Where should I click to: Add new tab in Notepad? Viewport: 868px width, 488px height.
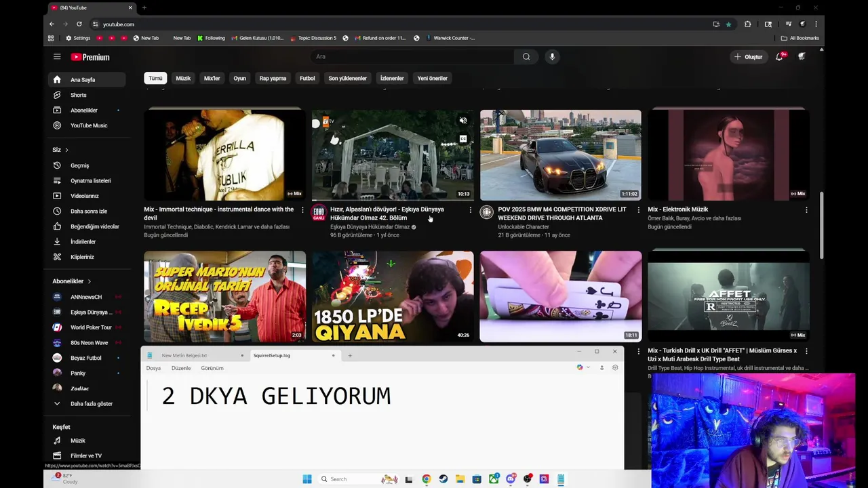click(x=350, y=355)
